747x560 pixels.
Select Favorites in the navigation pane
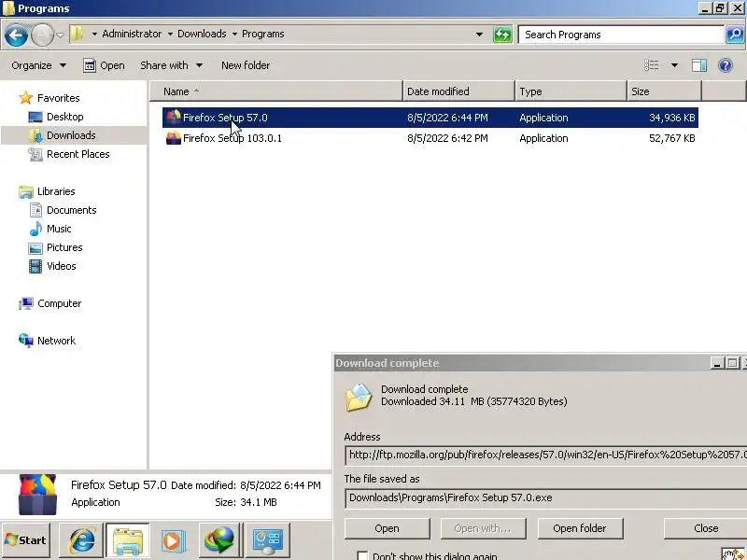49,98
